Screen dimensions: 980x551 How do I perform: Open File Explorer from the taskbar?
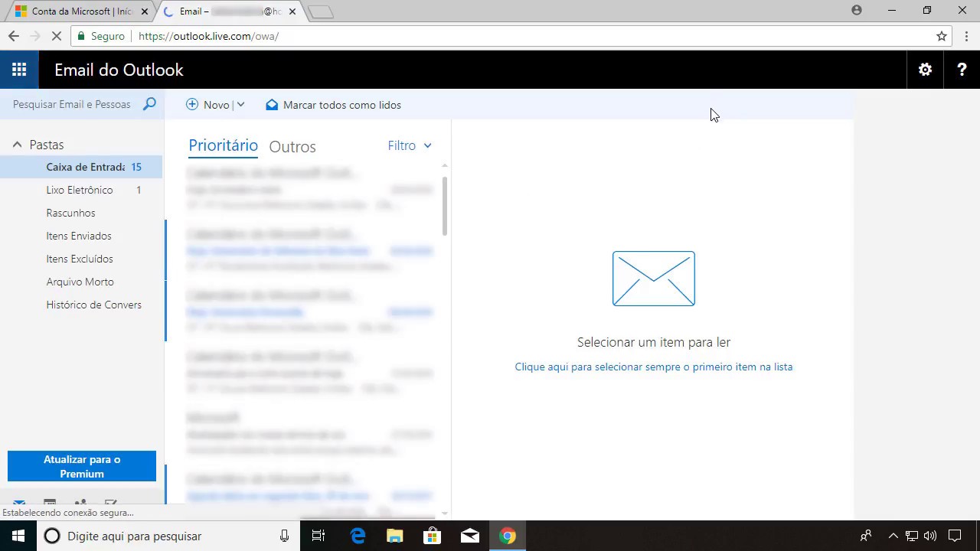(x=394, y=536)
